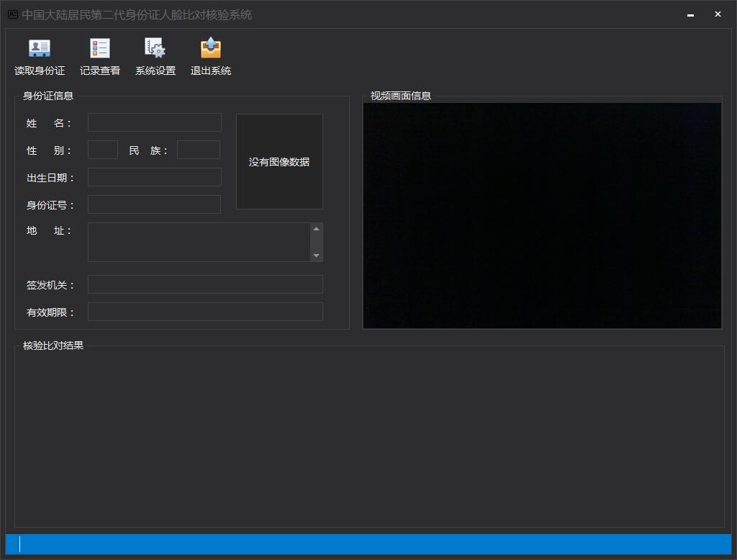Open 记录查看 records list icon
Image resolution: width=737 pixels, height=560 pixels.
99,48
